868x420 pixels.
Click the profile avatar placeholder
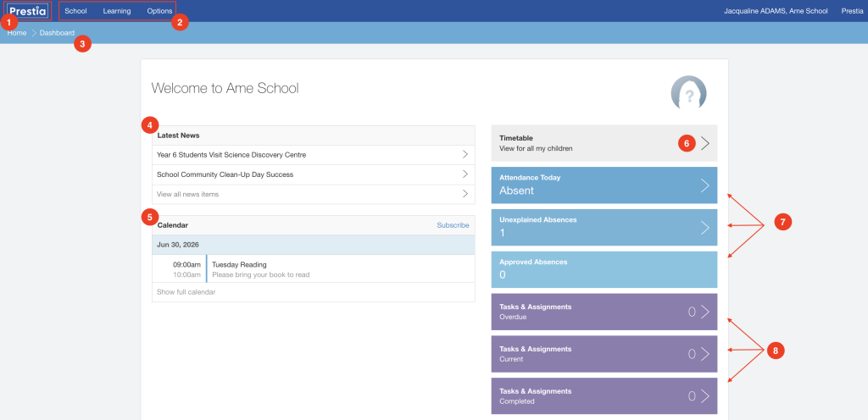[688, 92]
